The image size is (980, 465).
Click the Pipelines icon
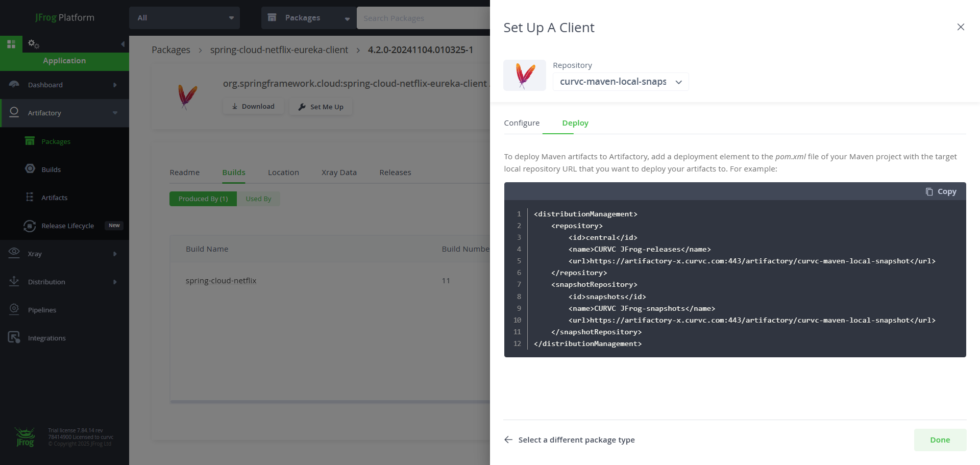point(14,309)
